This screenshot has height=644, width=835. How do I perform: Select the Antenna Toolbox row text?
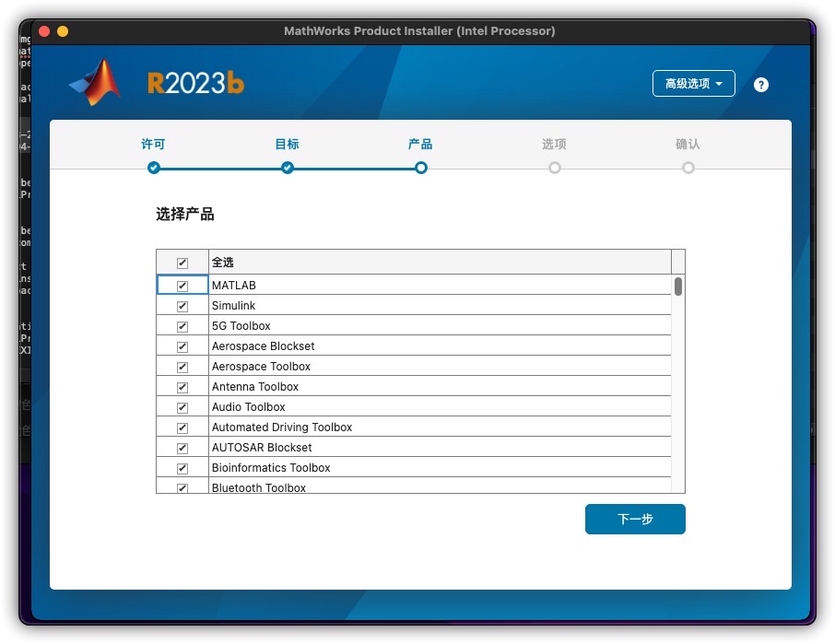(x=255, y=386)
